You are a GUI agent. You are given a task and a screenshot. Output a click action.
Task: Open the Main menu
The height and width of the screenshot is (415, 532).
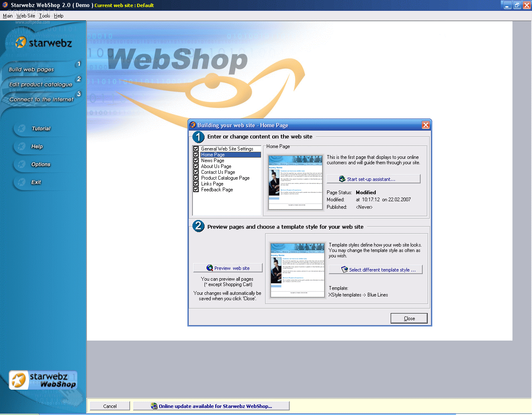point(8,16)
